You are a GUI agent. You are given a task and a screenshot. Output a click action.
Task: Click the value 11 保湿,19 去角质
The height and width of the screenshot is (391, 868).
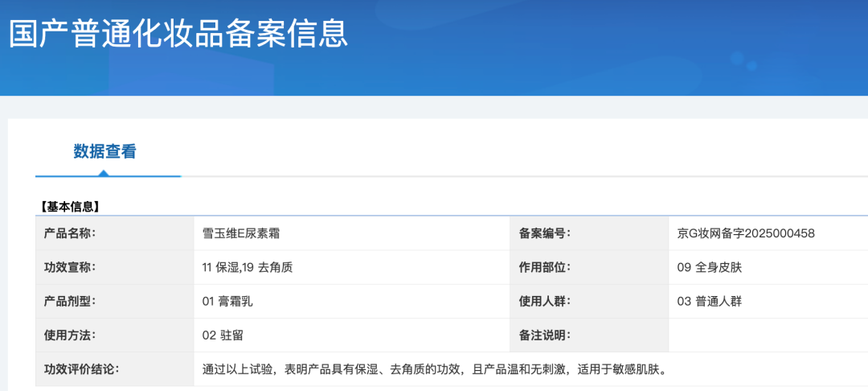point(248,267)
